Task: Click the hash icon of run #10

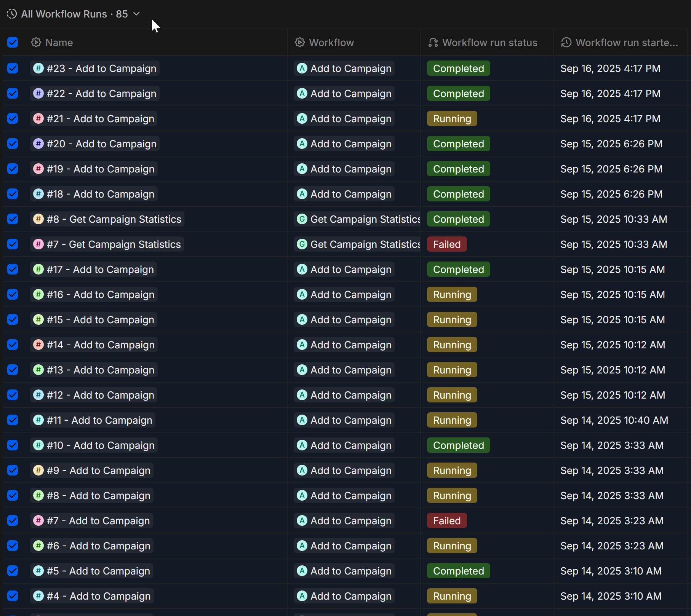Action: pos(38,445)
